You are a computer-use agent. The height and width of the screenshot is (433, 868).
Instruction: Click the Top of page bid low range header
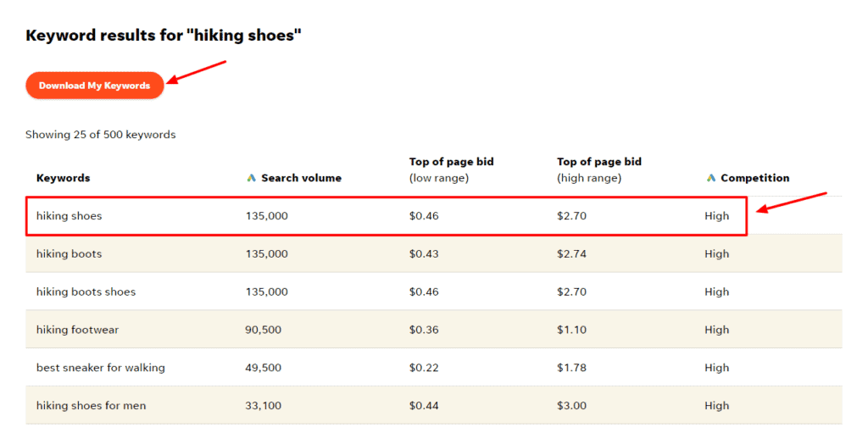click(x=451, y=169)
